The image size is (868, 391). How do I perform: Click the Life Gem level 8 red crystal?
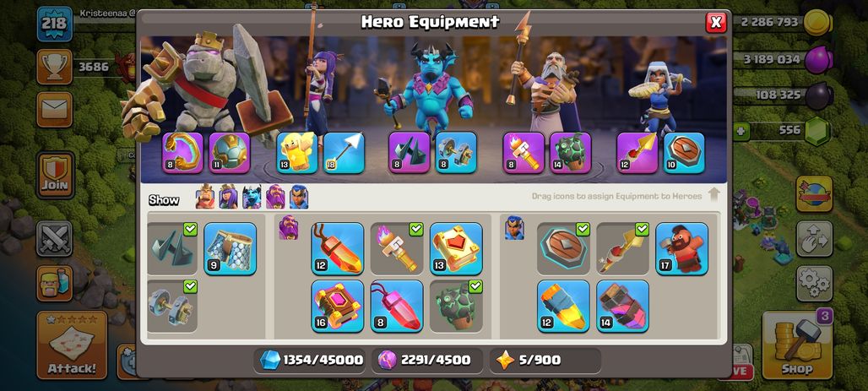pos(396,306)
